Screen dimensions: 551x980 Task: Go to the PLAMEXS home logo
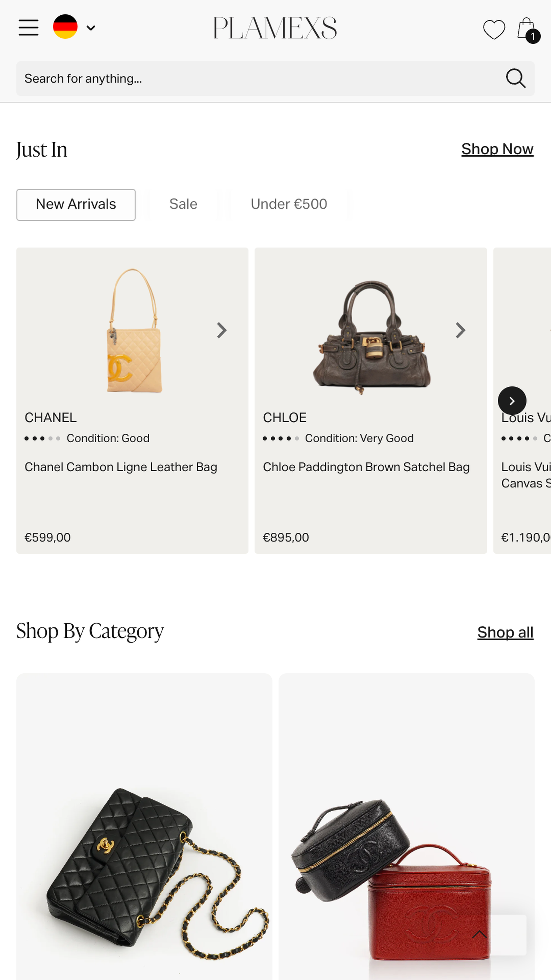click(275, 28)
